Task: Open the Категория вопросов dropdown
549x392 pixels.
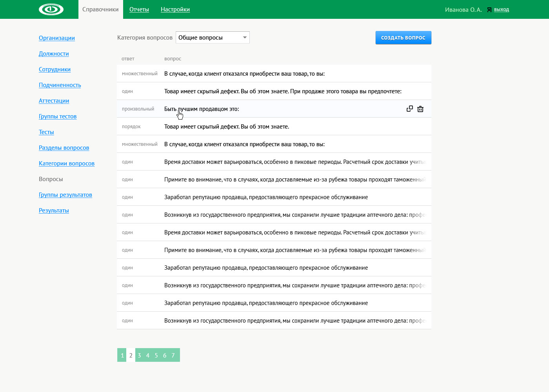Action: (213, 38)
